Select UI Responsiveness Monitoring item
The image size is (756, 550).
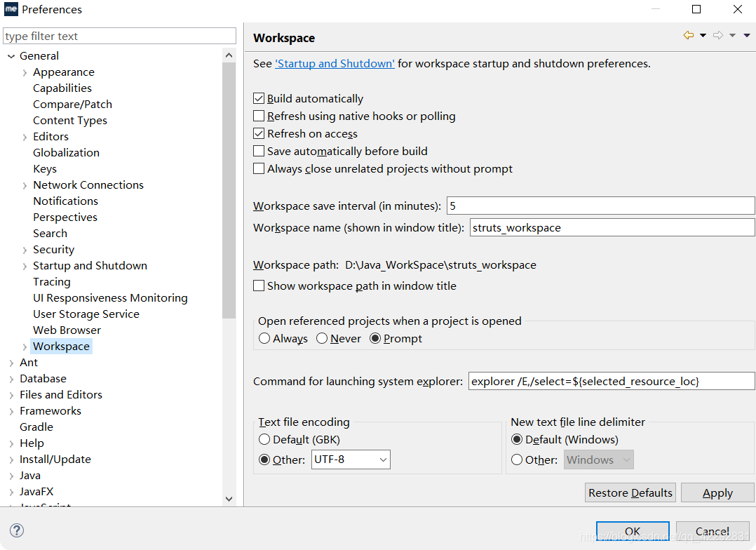(110, 297)
